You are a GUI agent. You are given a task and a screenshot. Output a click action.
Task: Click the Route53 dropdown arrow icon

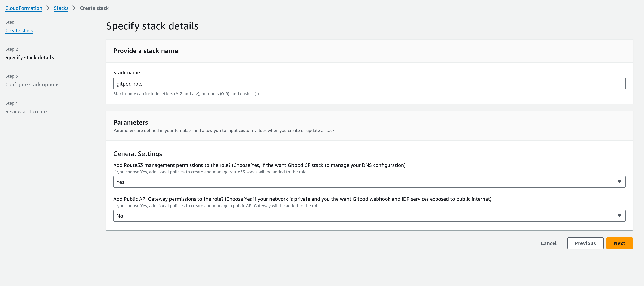[619, 182]
